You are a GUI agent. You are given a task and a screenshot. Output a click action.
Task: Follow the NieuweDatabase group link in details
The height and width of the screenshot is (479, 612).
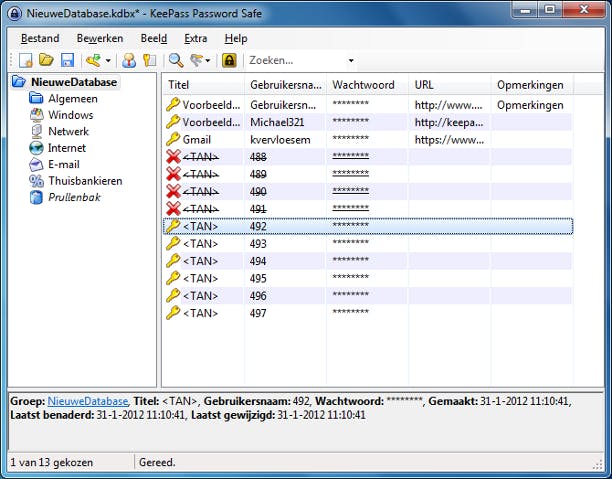[x=88, y=401]
